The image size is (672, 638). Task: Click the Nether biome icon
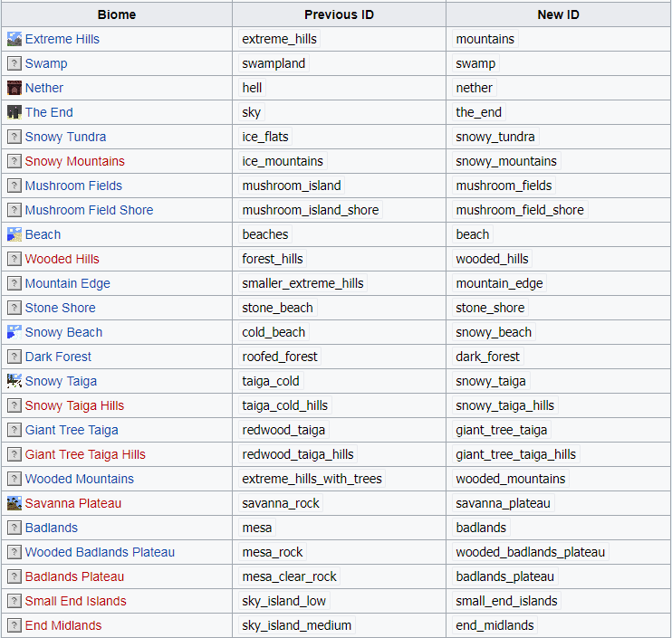[x=14, y=88]
